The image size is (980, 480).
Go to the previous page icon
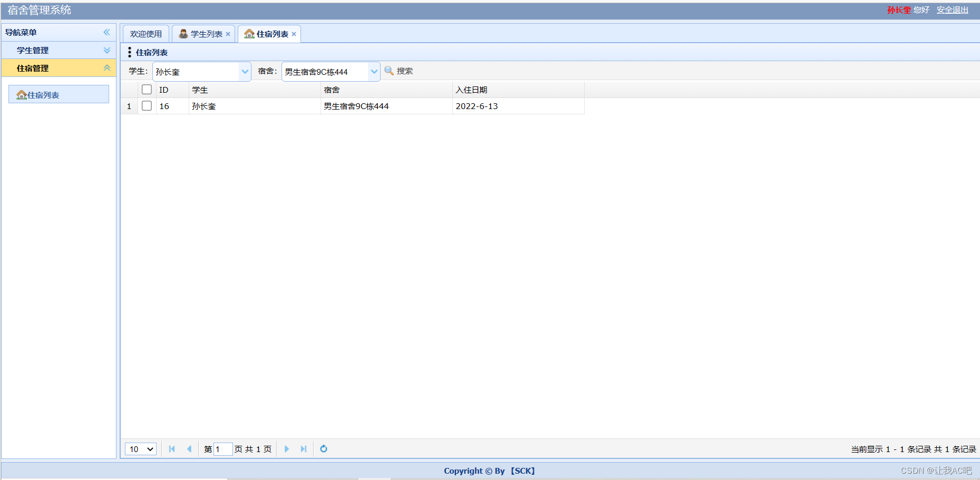tap(189, 449)
